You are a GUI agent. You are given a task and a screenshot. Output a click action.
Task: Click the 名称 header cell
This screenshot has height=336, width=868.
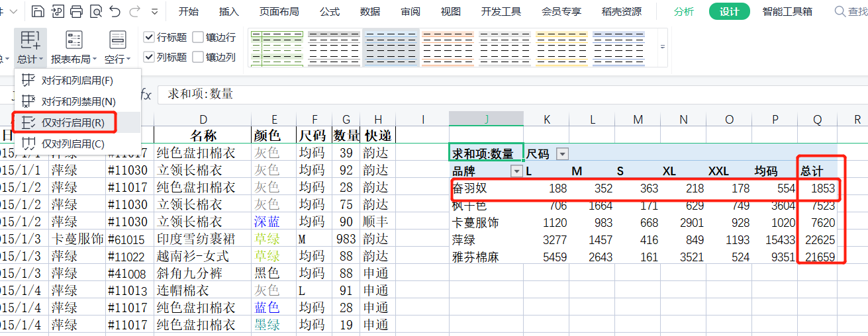click(203, 136)
